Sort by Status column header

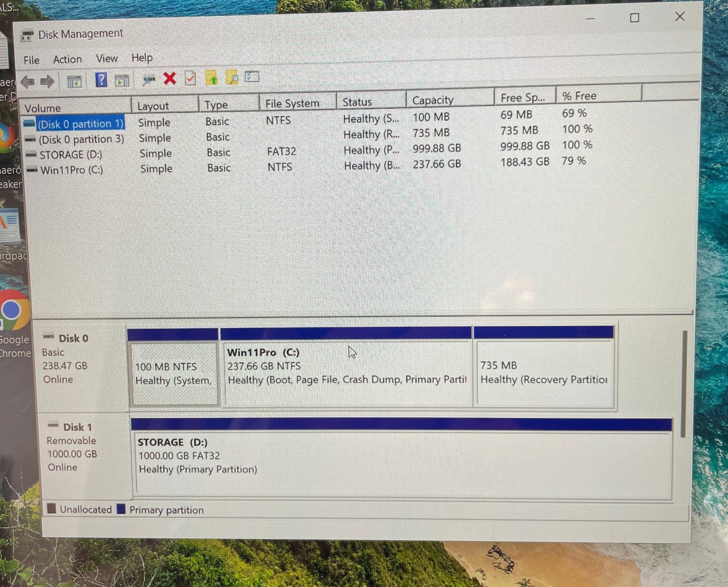371,101
